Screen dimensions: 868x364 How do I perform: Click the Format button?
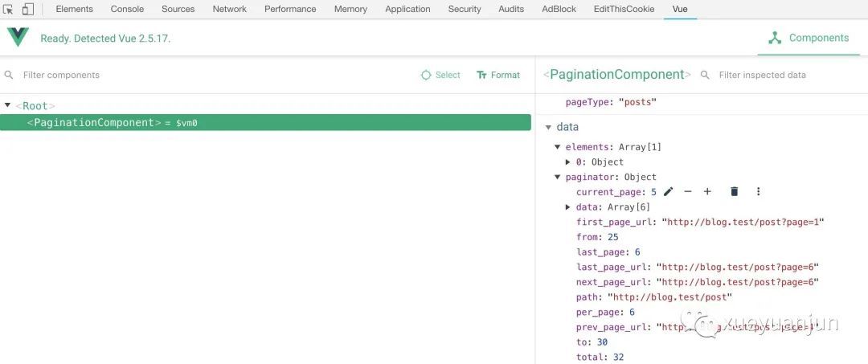pos(498,75)
